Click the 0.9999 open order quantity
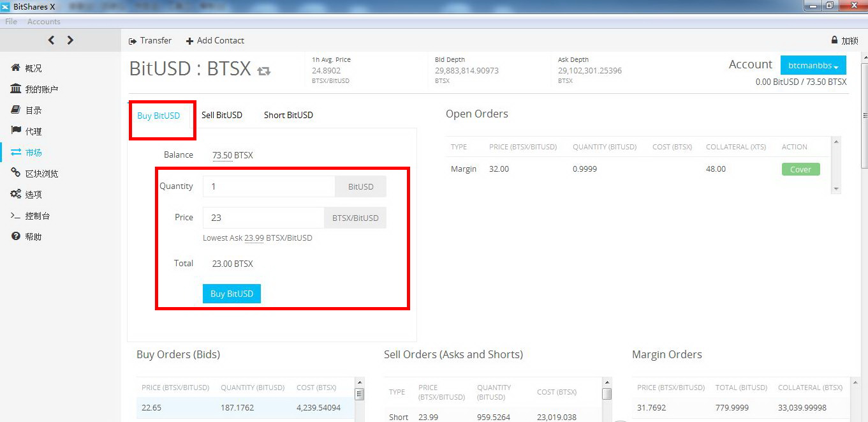Viewport: 868px width, 422px height. tap(585, 169)
